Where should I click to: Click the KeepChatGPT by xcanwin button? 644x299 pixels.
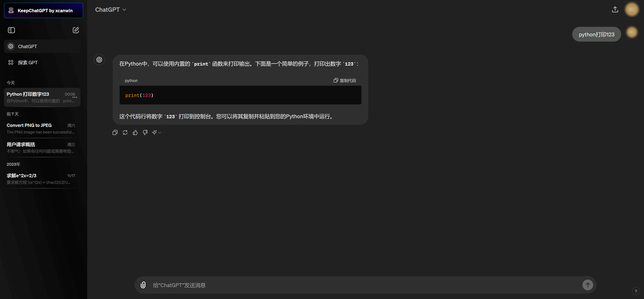(43, 11)
